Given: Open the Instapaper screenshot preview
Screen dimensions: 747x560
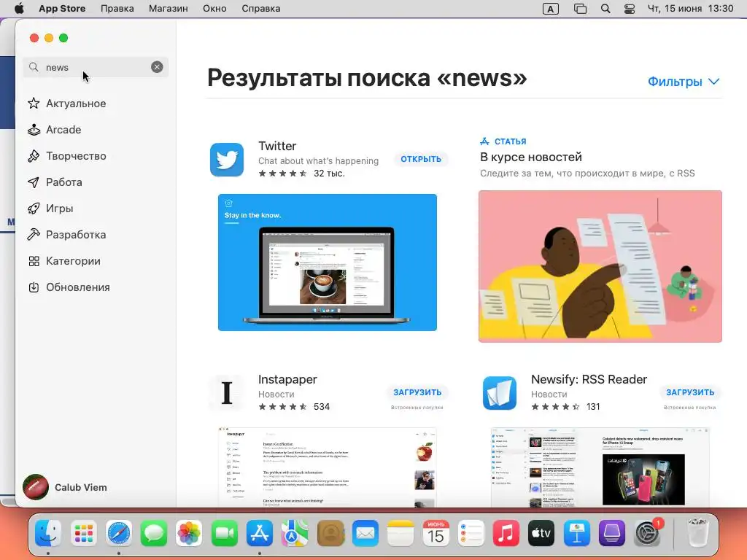Looking at the screenshot, I should pyautogui.click(x=328, y=467).
